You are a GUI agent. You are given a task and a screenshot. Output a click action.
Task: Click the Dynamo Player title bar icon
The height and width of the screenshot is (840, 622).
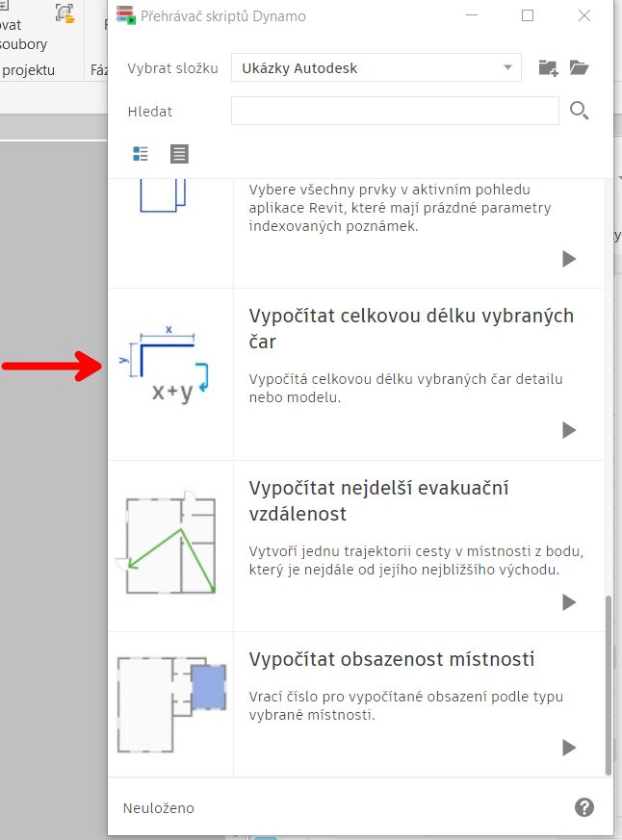pyautogui.click(x=126, y=15)
